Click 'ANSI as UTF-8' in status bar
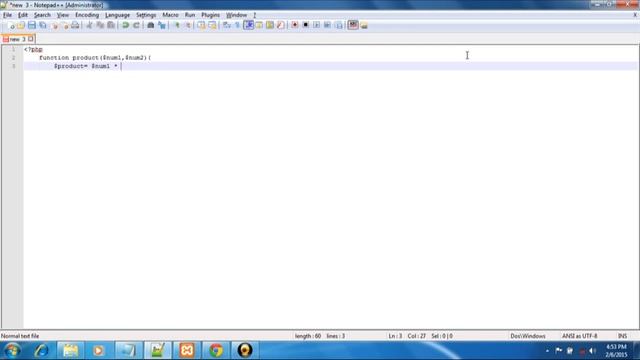This screenshot has height=360, width=640. 579,336
